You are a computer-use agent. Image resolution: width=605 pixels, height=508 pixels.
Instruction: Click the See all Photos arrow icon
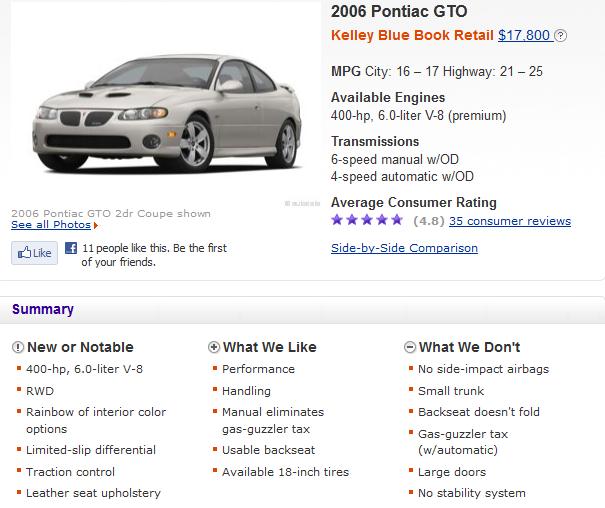(x=96, y=225)
